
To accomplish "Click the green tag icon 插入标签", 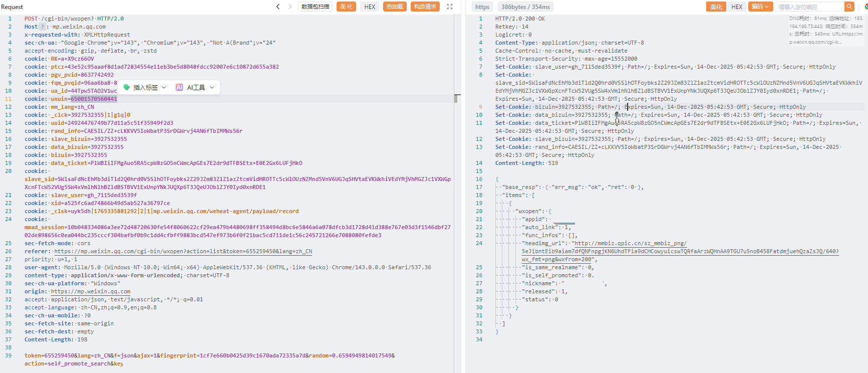I will click(127, 87).
